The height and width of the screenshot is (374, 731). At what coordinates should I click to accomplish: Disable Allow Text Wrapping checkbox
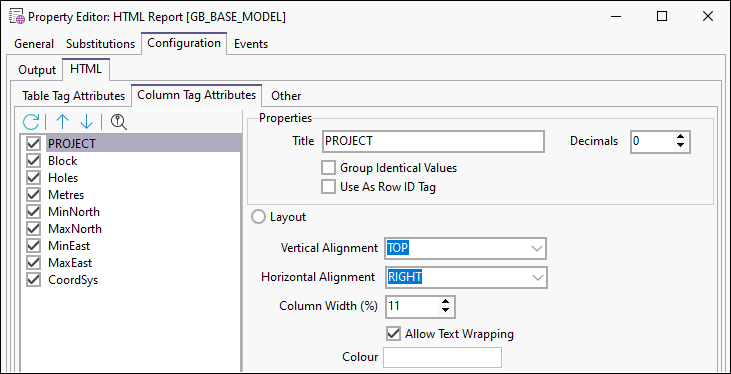393,334
